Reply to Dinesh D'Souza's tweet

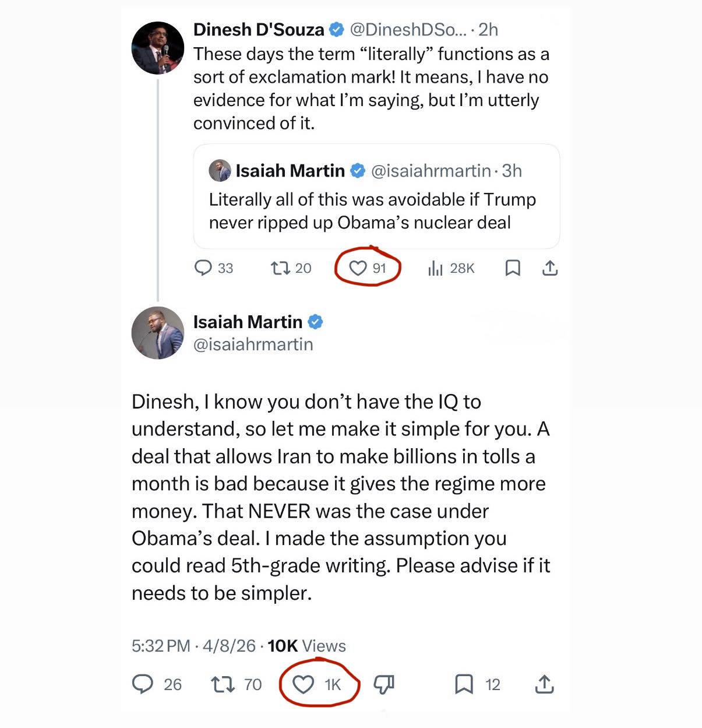click(203, 268)
